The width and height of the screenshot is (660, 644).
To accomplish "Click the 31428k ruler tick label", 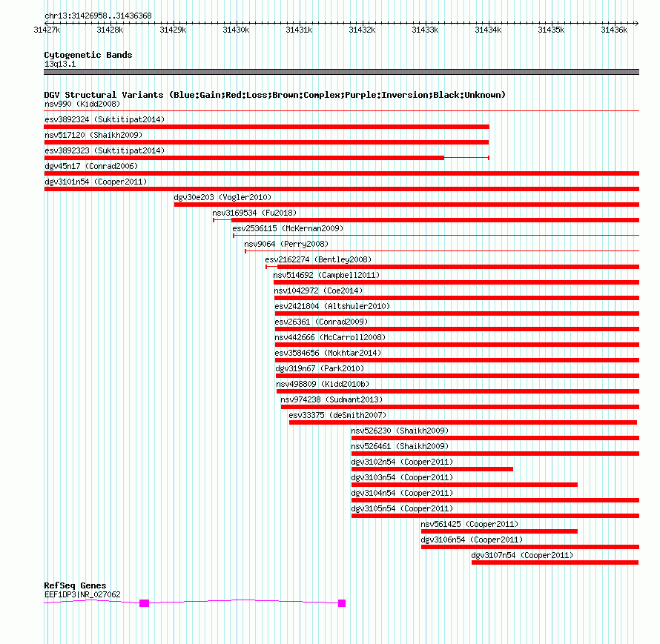I will tap(110, 30).
